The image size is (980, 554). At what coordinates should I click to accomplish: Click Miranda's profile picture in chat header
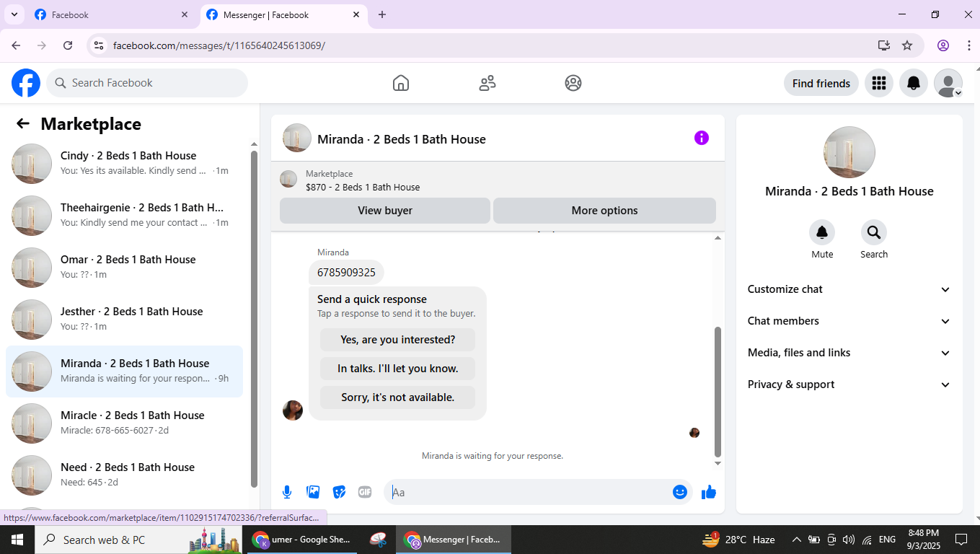pos(297,138)
